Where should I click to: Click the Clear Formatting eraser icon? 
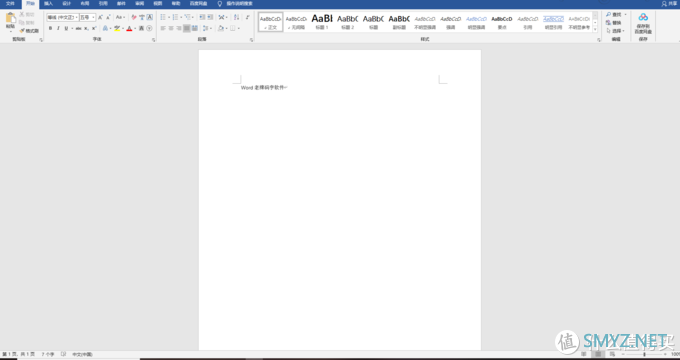[134, 17]
